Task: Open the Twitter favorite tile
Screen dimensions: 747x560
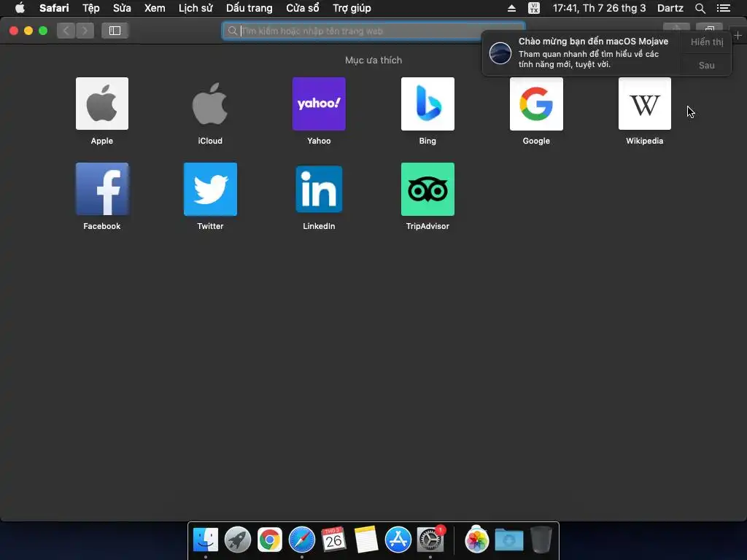Action: point(210,189)
